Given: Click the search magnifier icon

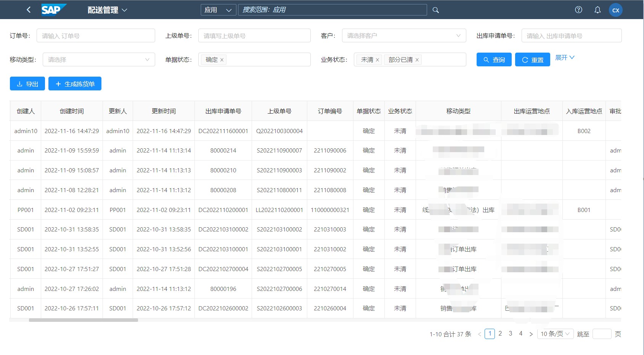Looking at the screenshot, I should point(436,10).
